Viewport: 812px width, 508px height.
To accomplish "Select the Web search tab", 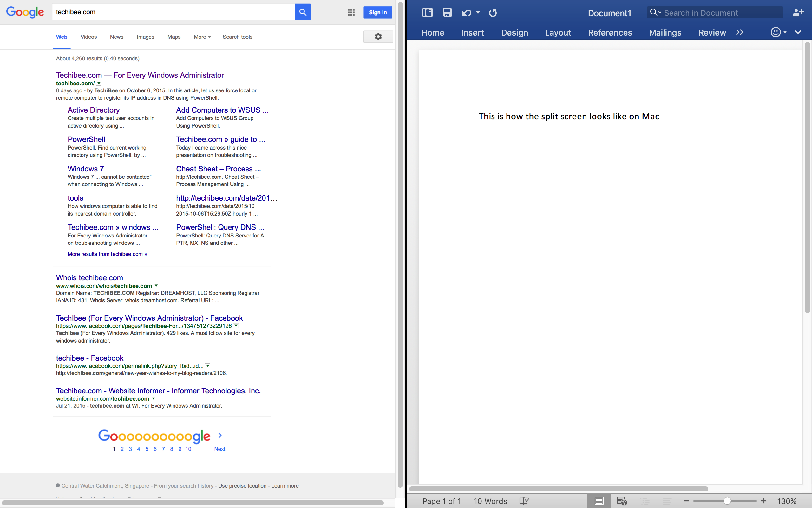I will point(62,37).
